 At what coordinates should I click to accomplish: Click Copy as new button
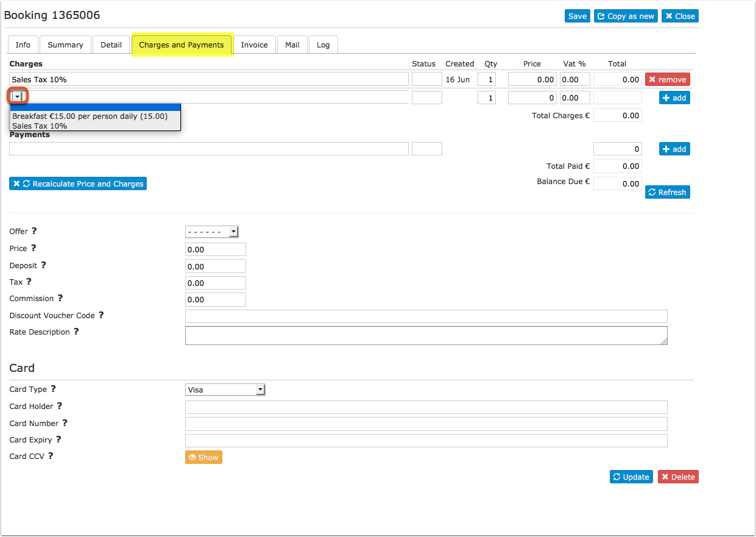pyautogui.click(x=626, y=16)
